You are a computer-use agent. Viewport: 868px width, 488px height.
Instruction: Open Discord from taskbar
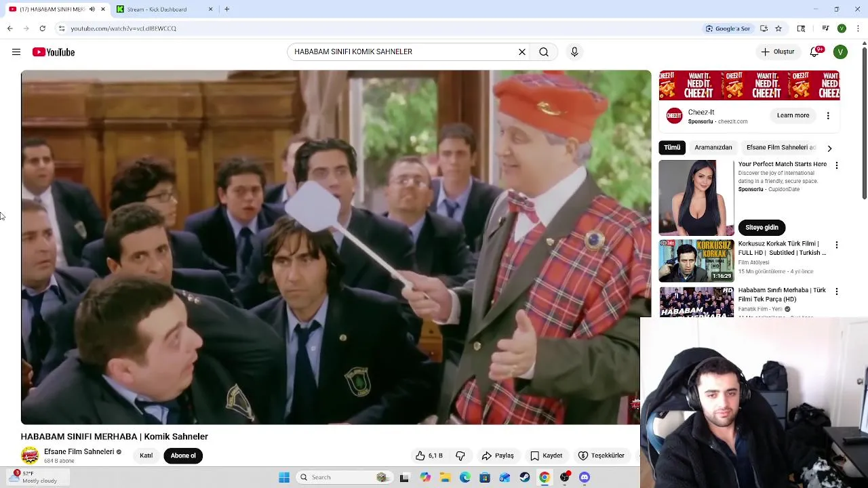coord(585,477)
